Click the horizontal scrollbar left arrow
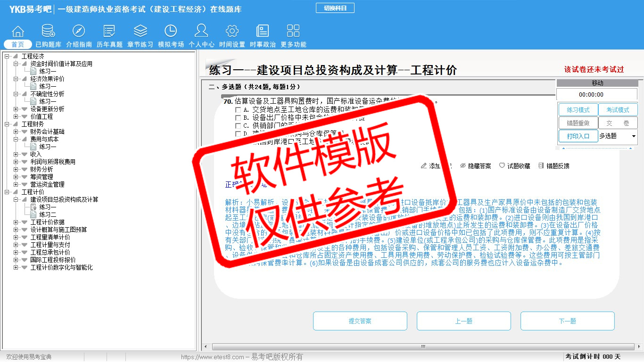 (206, 347)
